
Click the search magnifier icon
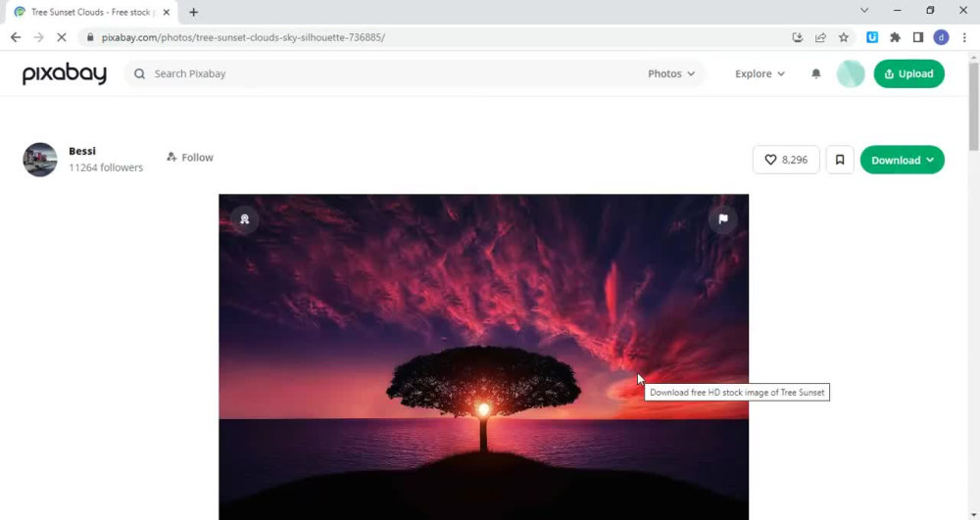click(139, 73)
